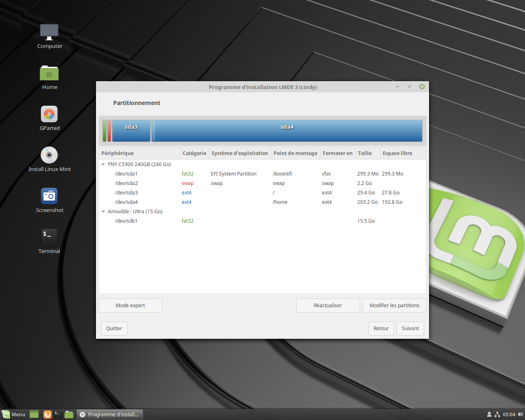Viewport: 525px width, 420px height.
Task: Open the Mint Menu
Action: pyautogui.click(x=14, y=414)
